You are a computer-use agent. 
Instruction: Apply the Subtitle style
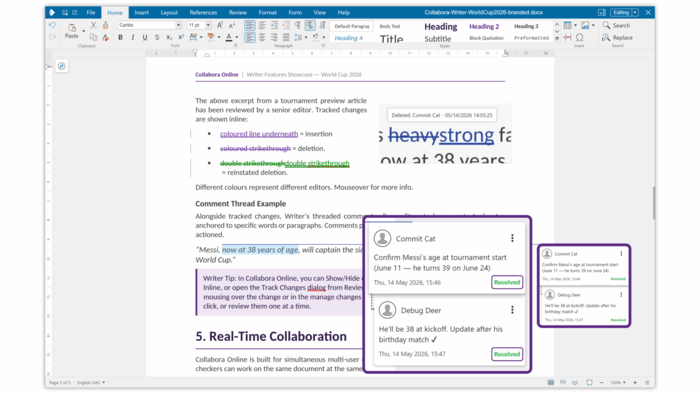click(x=438, y=39)
